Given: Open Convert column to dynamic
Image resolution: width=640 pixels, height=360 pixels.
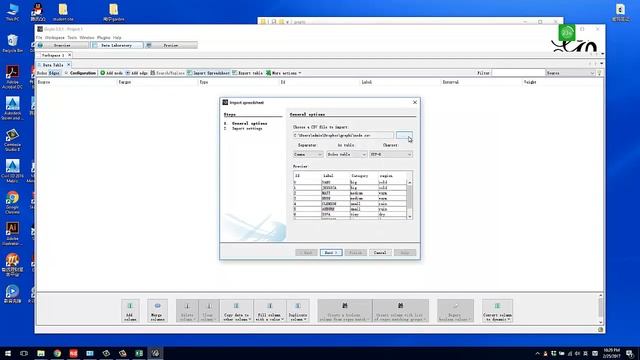Looking at the screenshot, I should tap(497, 310).
